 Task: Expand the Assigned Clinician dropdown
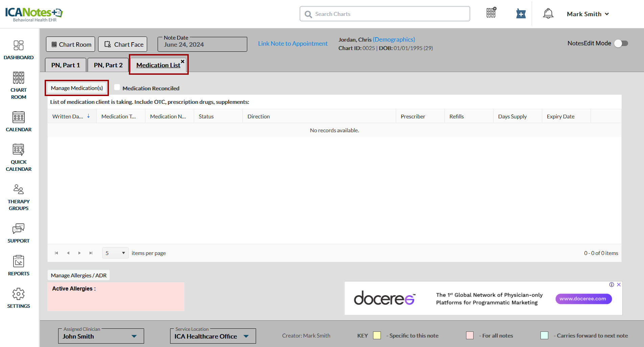(134, 336)
